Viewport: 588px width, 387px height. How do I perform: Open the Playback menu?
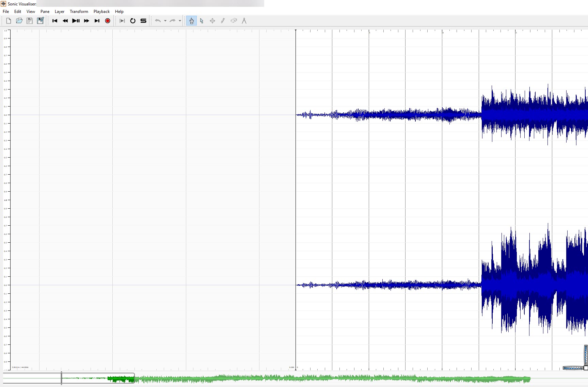pos(101,12)
